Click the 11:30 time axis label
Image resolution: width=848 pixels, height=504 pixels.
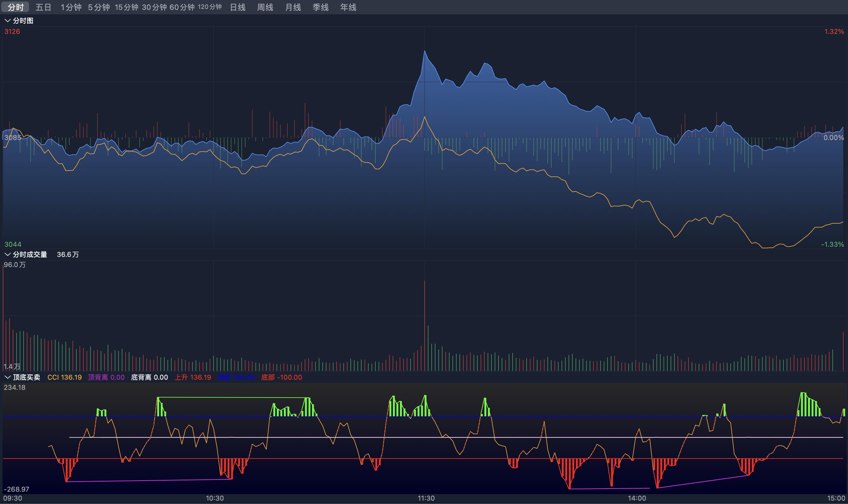click(x=426, y=498)
